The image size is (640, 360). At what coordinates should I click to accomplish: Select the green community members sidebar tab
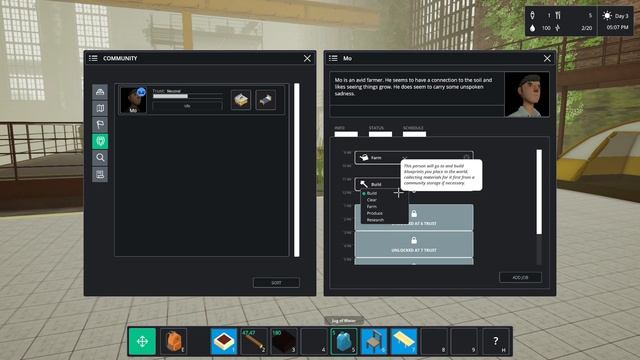tap(100, 141)
